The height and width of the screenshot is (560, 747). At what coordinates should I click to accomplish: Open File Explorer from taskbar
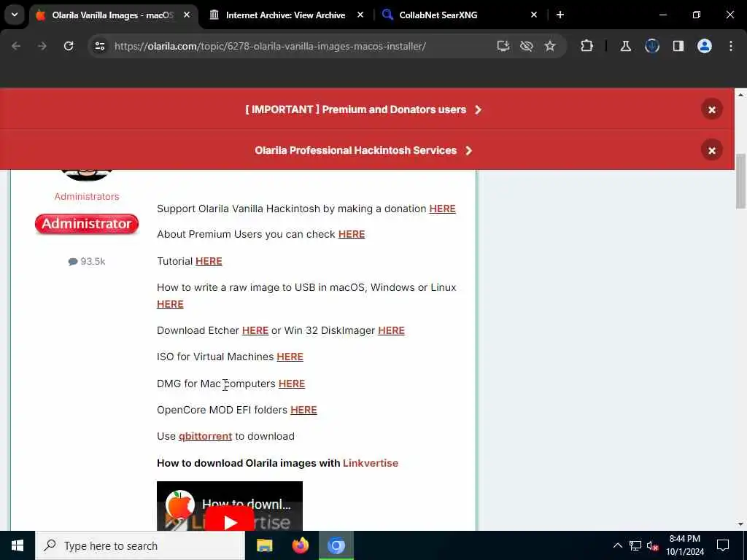click(x=264, y=545)
